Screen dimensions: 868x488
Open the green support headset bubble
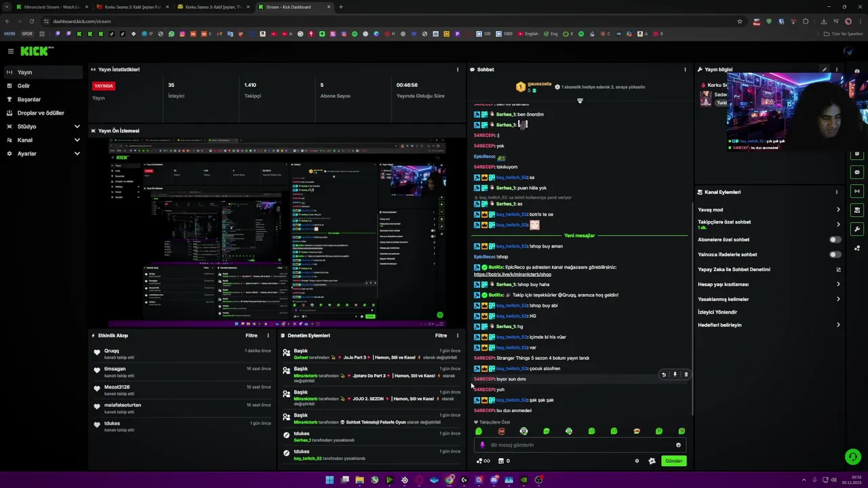pyautogui.click(x=852, y=457)
